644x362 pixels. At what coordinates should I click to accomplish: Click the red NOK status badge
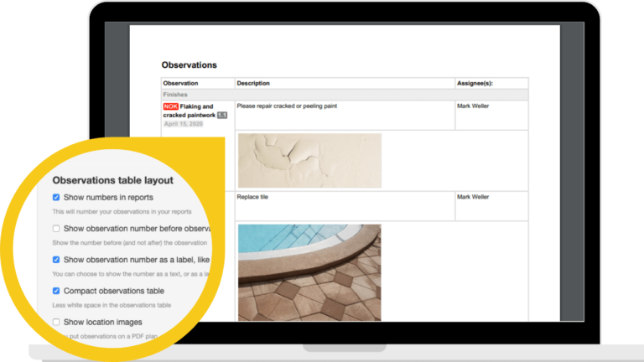click(170, 106)
